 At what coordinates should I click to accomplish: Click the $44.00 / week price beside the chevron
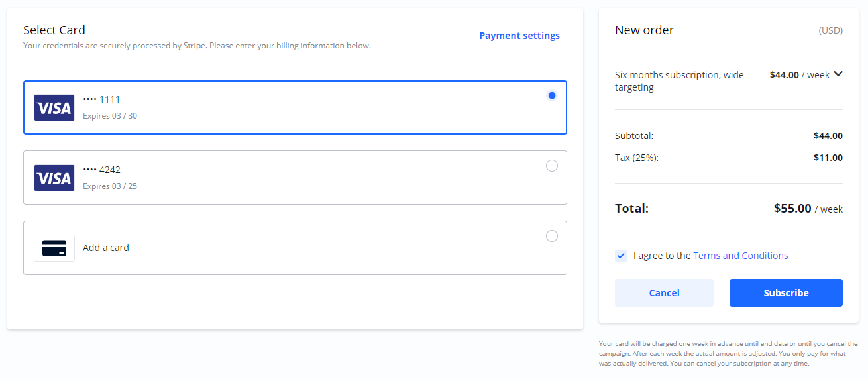tap(799, 75)
